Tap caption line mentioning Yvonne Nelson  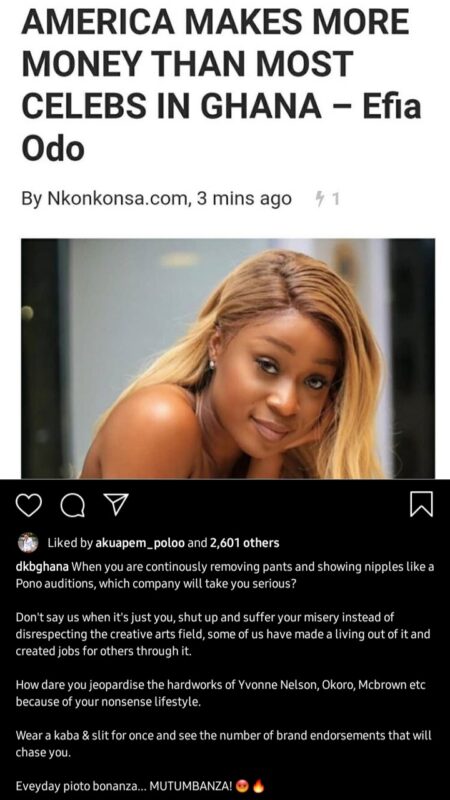pyautogui.click(x=220, y=685)
